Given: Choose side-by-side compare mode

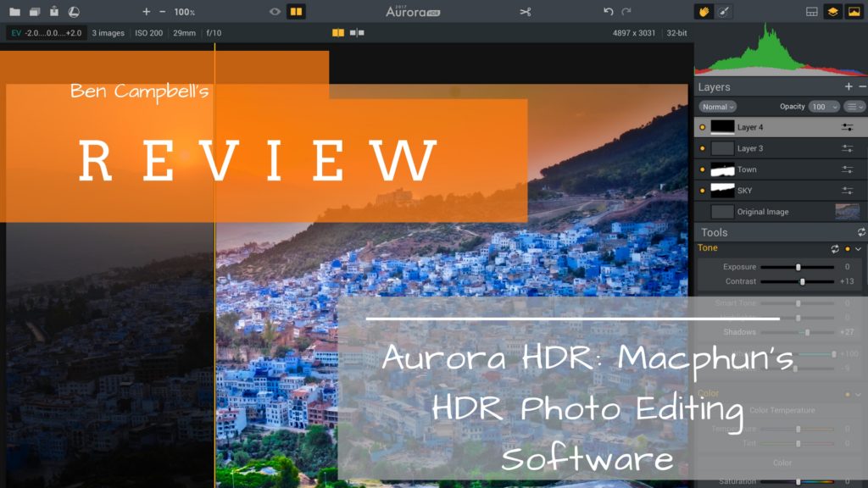Looking at the screenshot, I should (x=337, y=33).
